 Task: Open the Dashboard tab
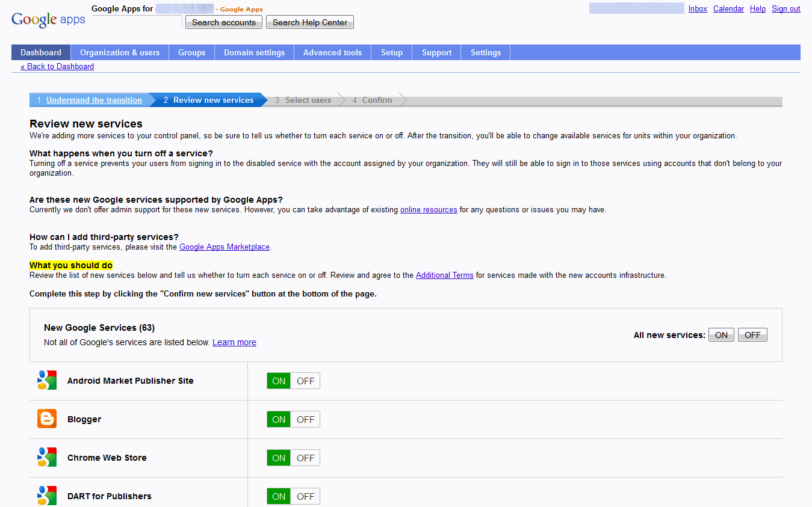tap(41, 52)
